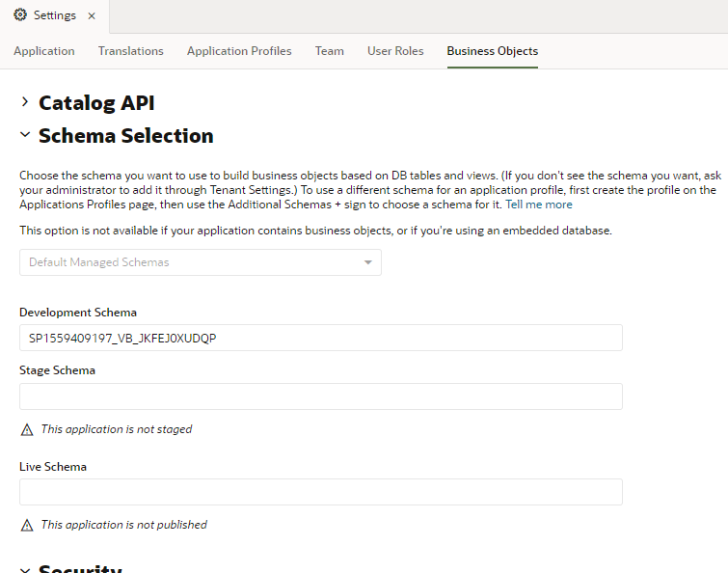Collapse the Security section chevron
Viewport: 728px width, 573px height.
pos(25,570)
